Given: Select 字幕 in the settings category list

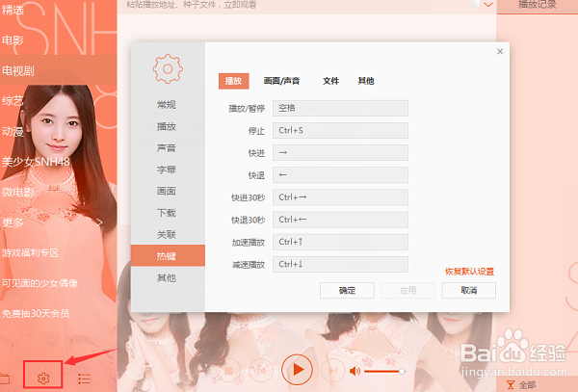Looking at the screenshot, I should (167, 170).
